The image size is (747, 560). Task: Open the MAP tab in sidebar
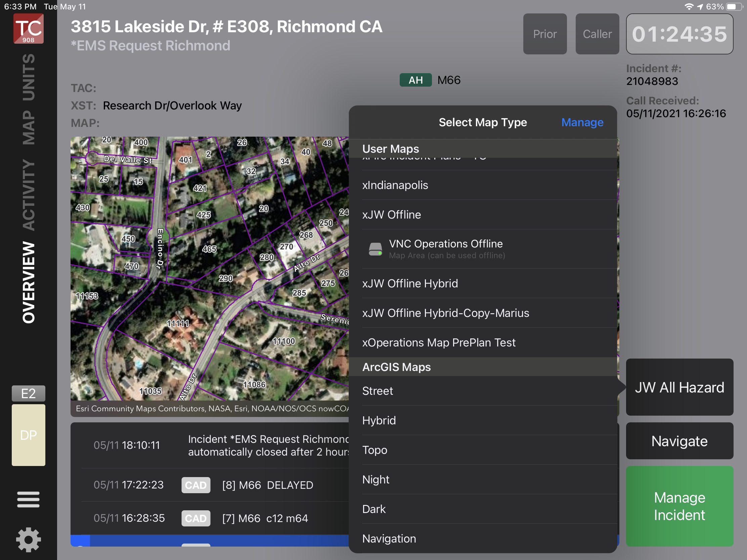[28, 128]
